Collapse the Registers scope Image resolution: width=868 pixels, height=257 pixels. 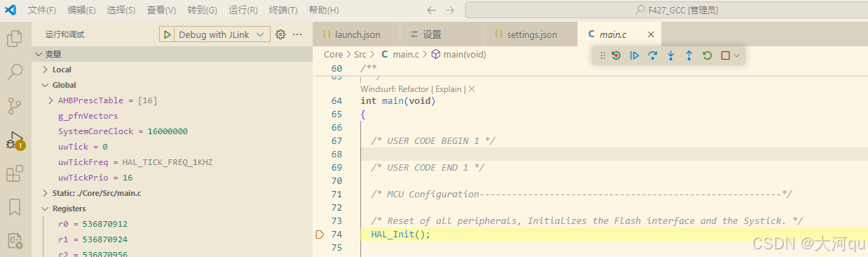[x=46, y=209]
